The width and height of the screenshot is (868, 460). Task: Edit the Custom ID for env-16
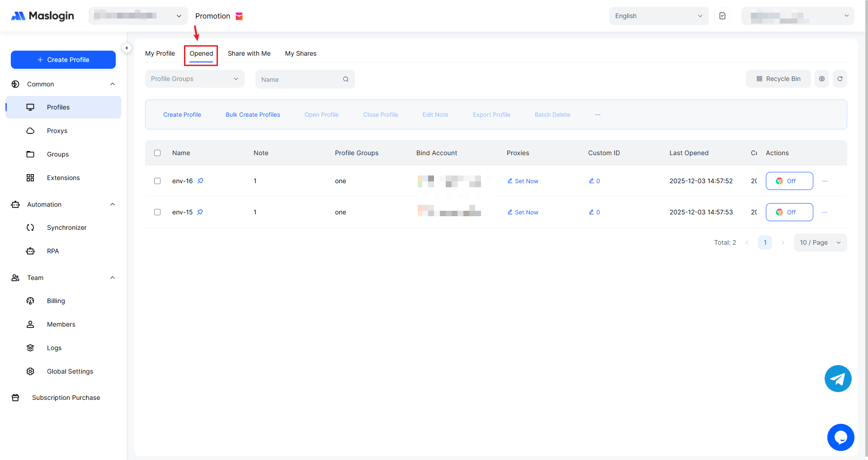click(x=594, y=181)
